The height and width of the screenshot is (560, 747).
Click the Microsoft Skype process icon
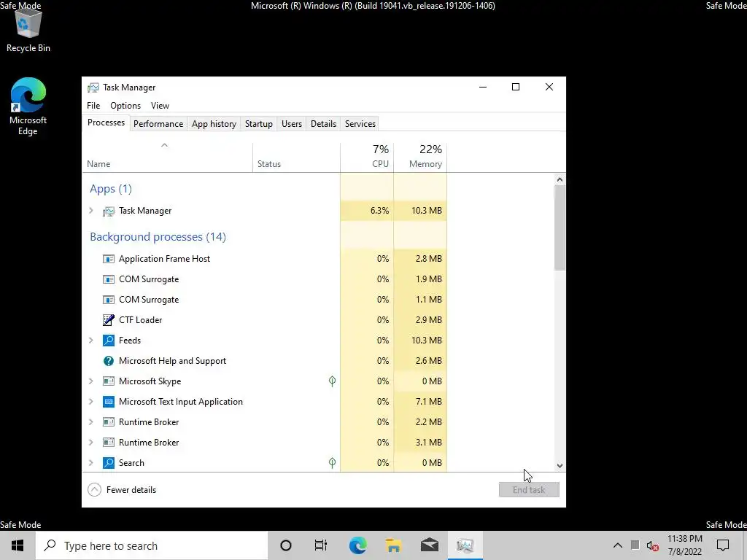(x=109, y=381)
